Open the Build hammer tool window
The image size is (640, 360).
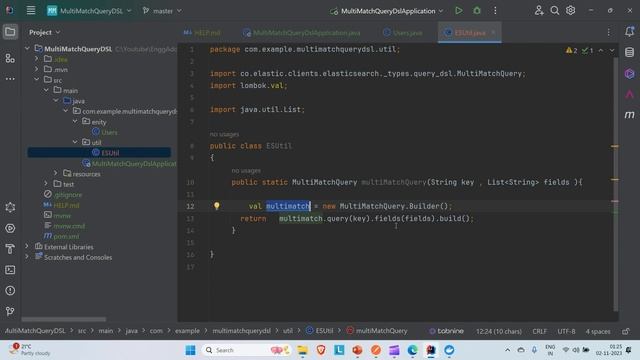pos(10,249)
